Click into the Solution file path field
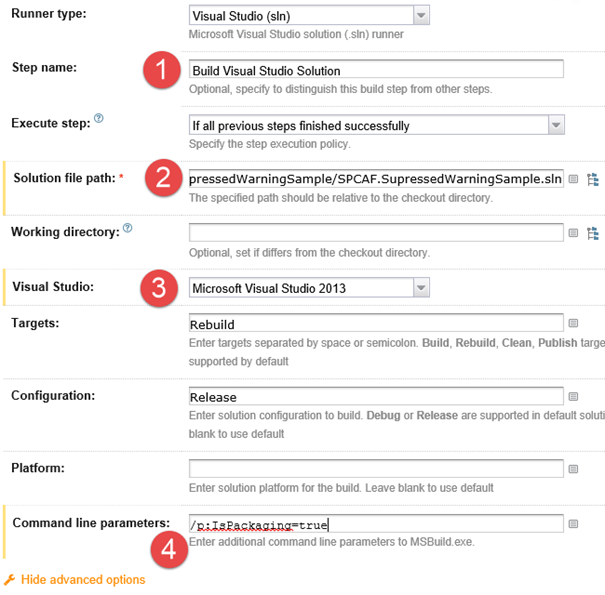This screenshot has width=605, height=595. tap(376, 180)
